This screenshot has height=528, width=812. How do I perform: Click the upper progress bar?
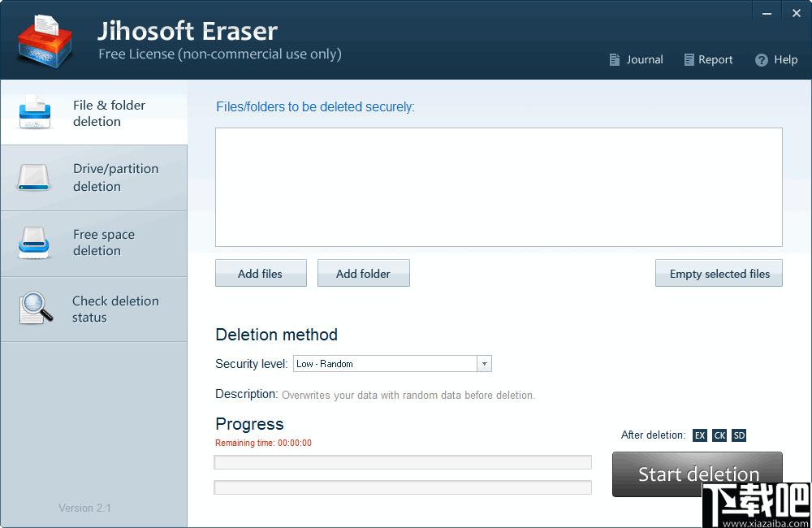coord(403,462)
